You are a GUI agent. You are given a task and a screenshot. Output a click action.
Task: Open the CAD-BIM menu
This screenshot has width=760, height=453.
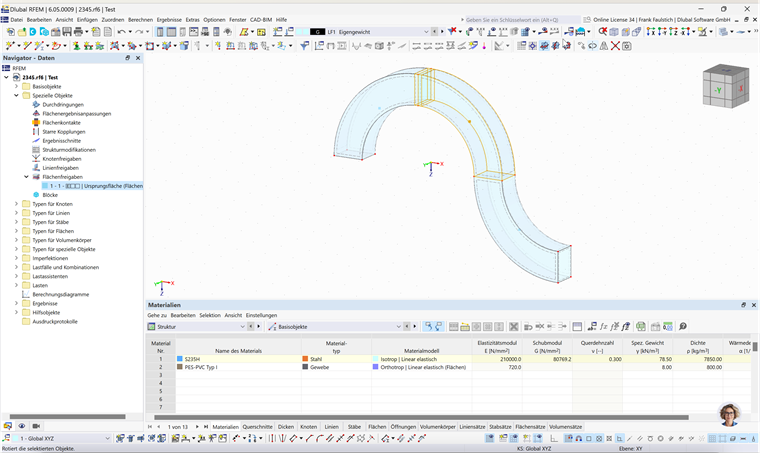coord(261,20)
